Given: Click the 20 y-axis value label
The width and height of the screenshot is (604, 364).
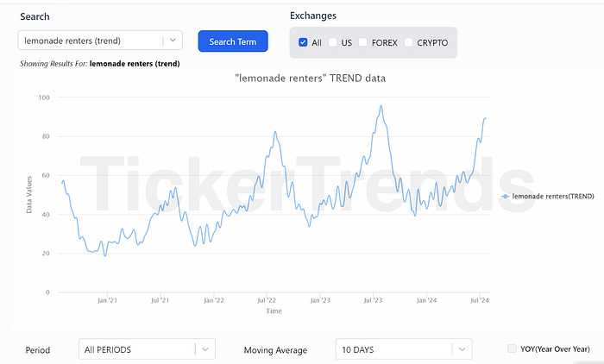Looking at the screenshot, I should (x=46, y=253).
